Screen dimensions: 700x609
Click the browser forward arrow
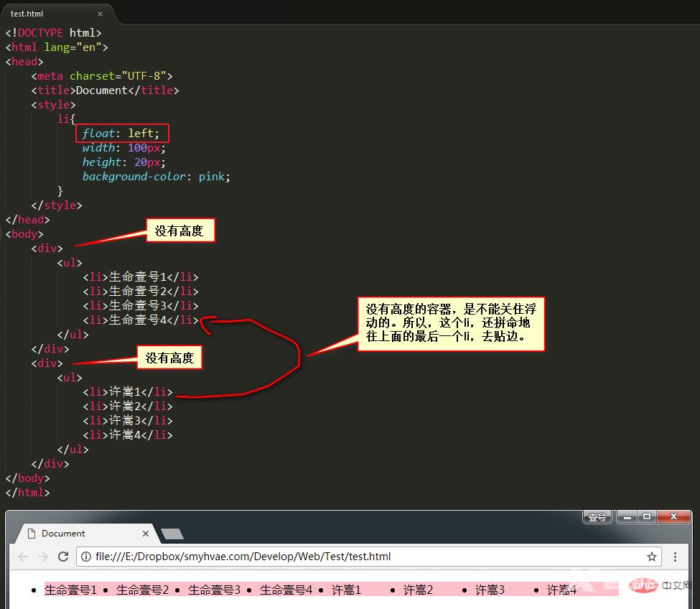pyautogui.click(x=43, y=557)
